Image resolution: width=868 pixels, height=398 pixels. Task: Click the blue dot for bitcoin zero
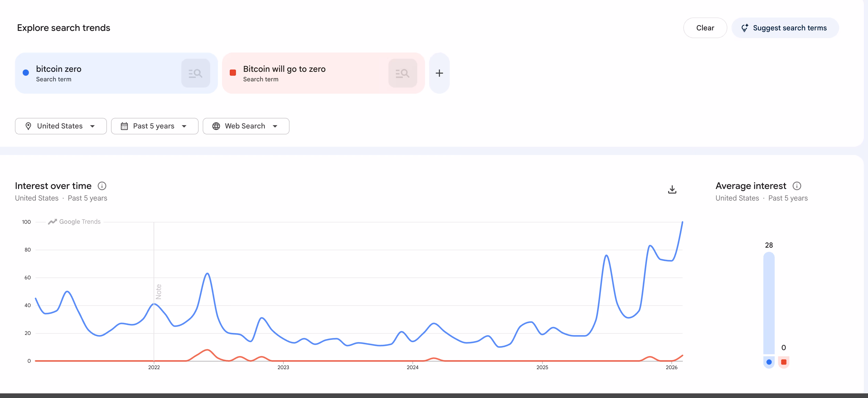tap(25, 73)
